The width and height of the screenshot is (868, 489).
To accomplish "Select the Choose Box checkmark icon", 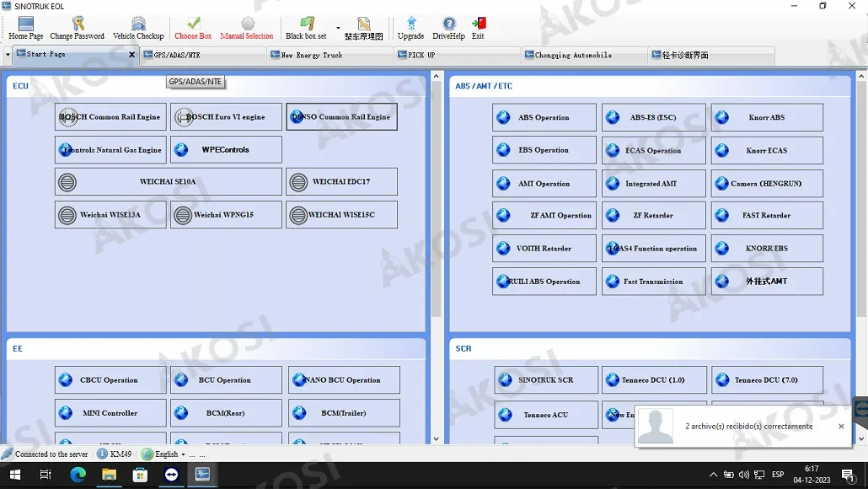I will 193,28.
